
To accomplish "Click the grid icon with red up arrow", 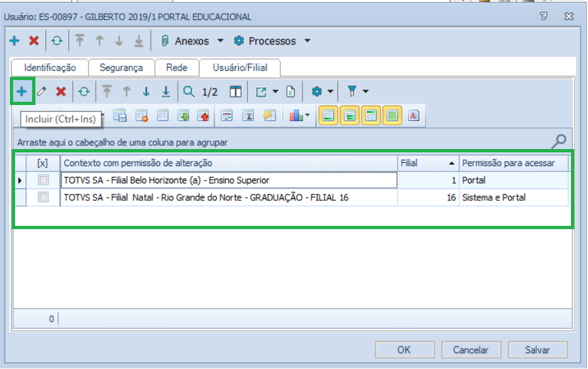I will click(x=203, y=116).
